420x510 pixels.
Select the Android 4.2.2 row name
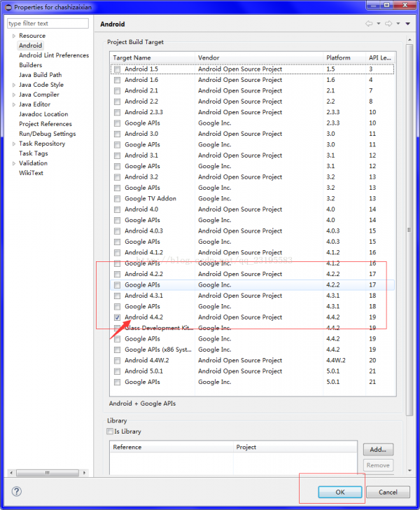click(x=143, y=274)
